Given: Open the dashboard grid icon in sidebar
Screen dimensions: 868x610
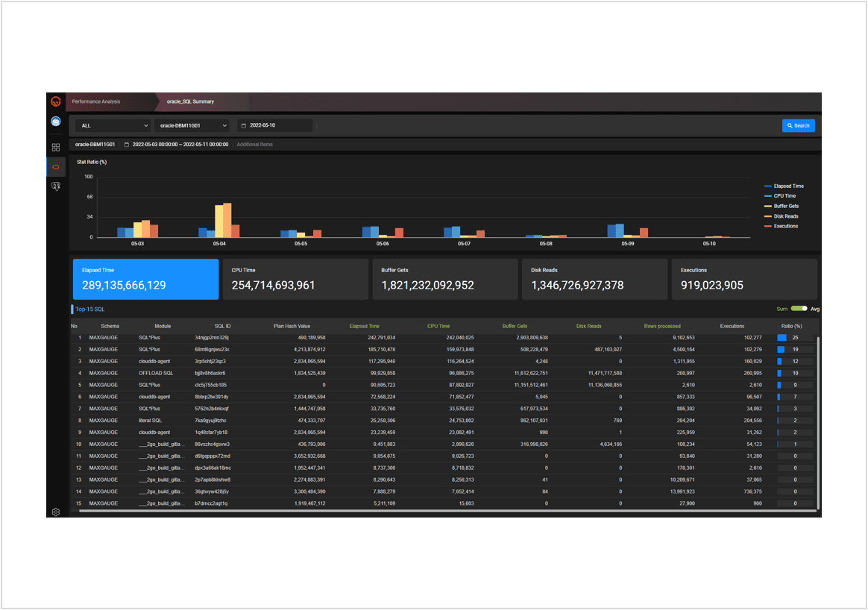Looking at the screenshot, I should point(55,148).
